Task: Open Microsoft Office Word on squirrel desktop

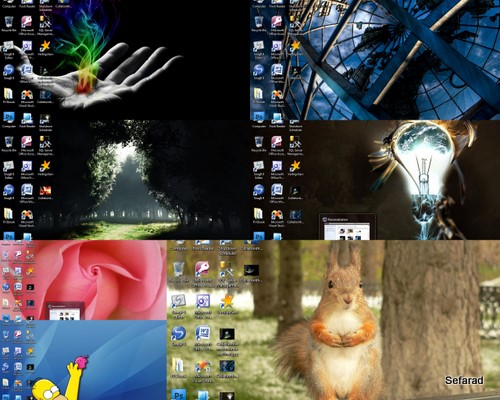Action: pos(202,333)
